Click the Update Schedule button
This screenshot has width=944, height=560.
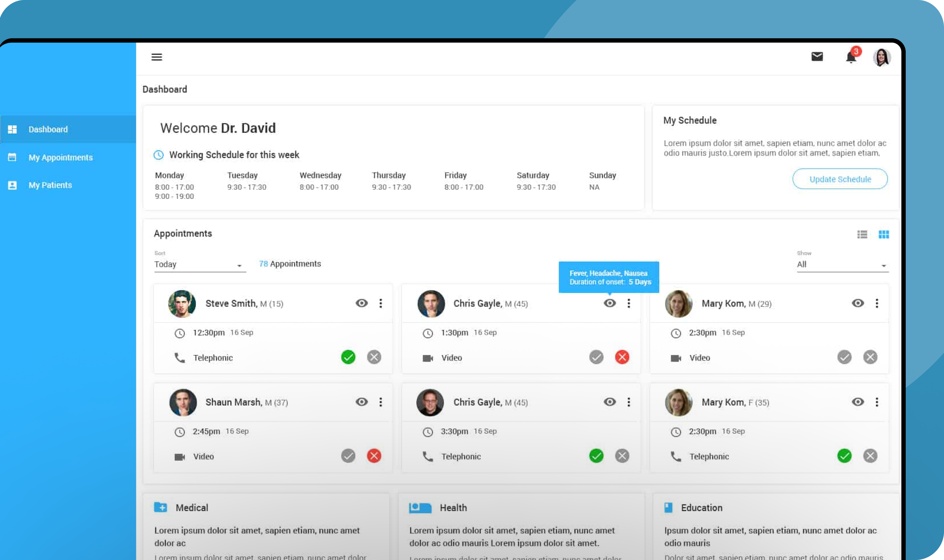(x=840, y=179)
